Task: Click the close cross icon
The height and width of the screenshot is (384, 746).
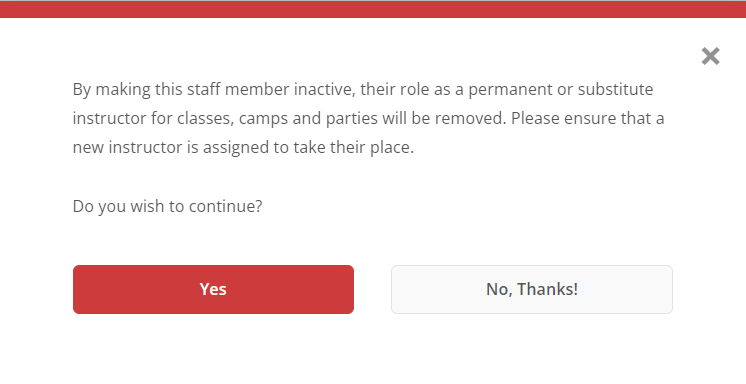Action: pyautogui.click(x=710, y=56)
